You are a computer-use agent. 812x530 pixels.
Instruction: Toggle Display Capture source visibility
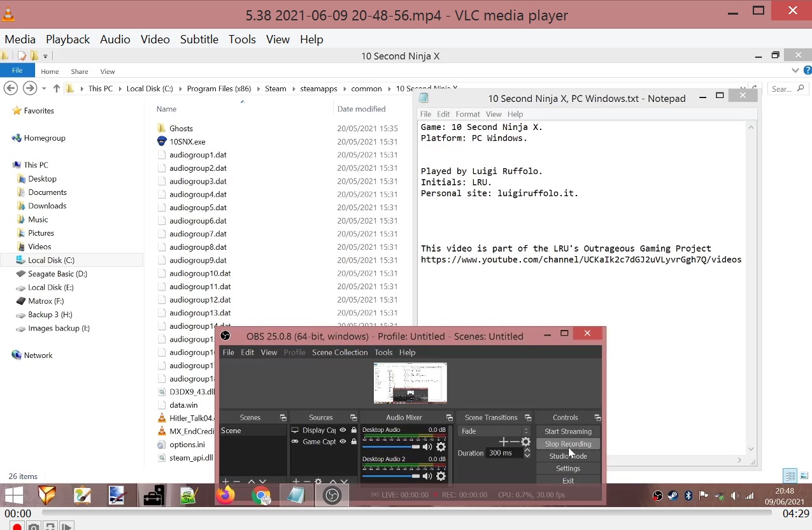[343, 430]
